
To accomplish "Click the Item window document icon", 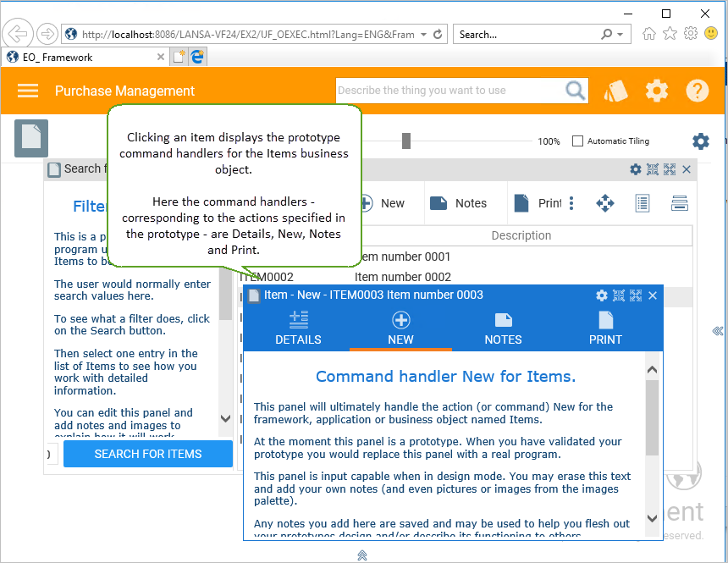I will pyautogui.click(x=254, y=295).
